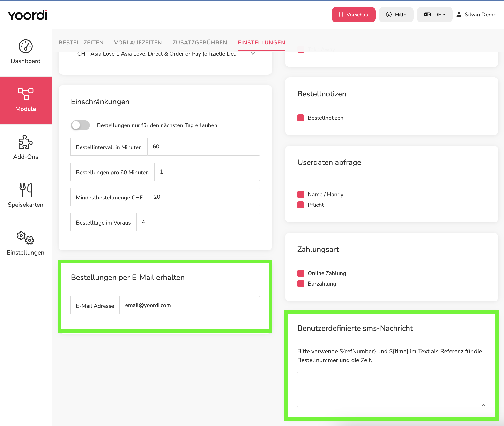
Task: Toggle next-day-only orders switch
Action: click(80, 125)
